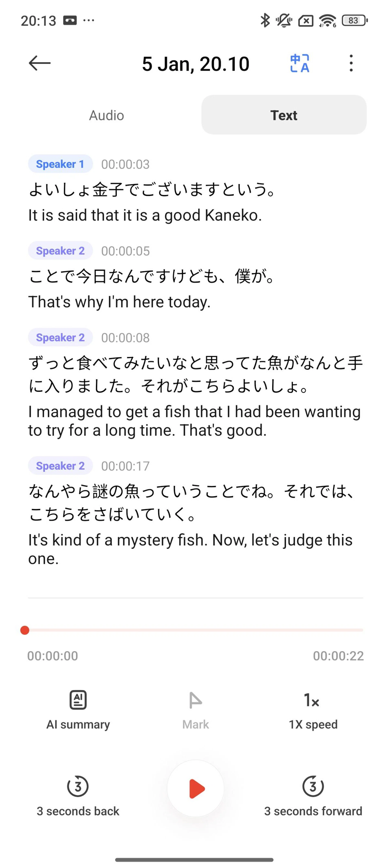Tap the back arrow icon
The width and height of the screenshot is (391, 868).
click(40, 63)
